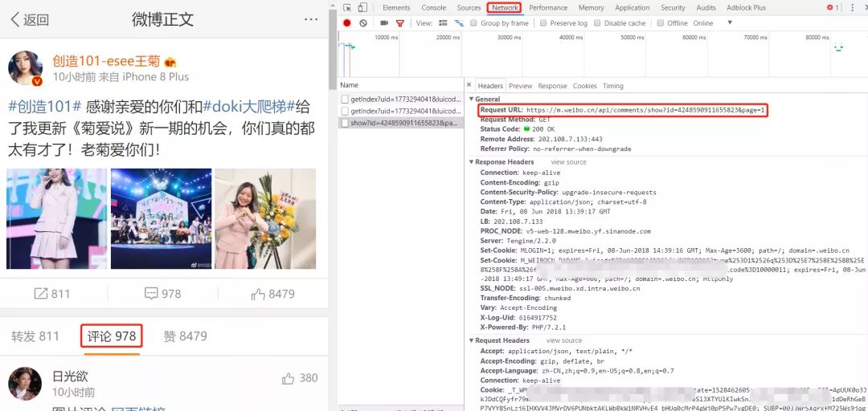
Task: Close the request details pane
Action: (469, 85)
